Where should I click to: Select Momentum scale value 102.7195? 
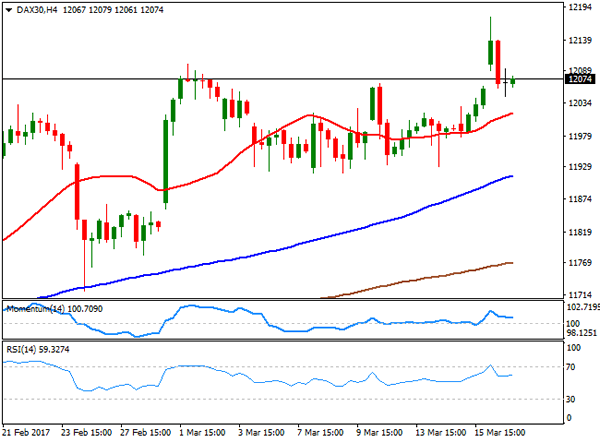pyautogui.click(x=582, y=307)
